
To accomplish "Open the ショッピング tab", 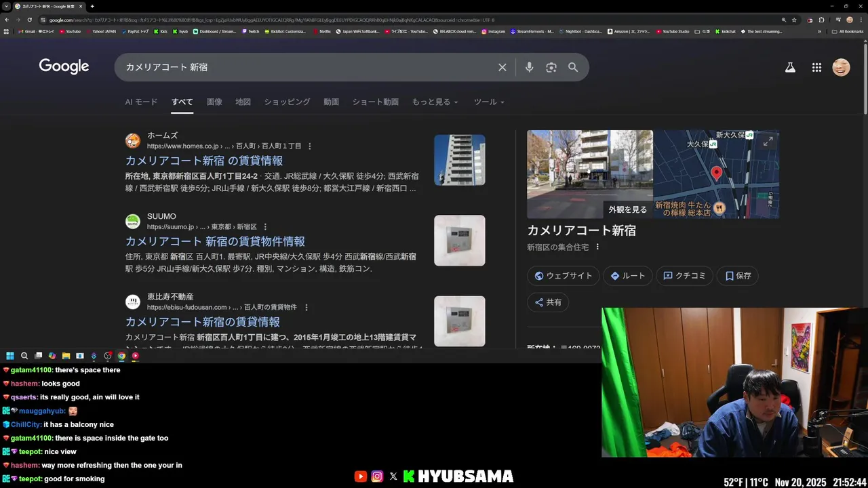I will 287,102.
